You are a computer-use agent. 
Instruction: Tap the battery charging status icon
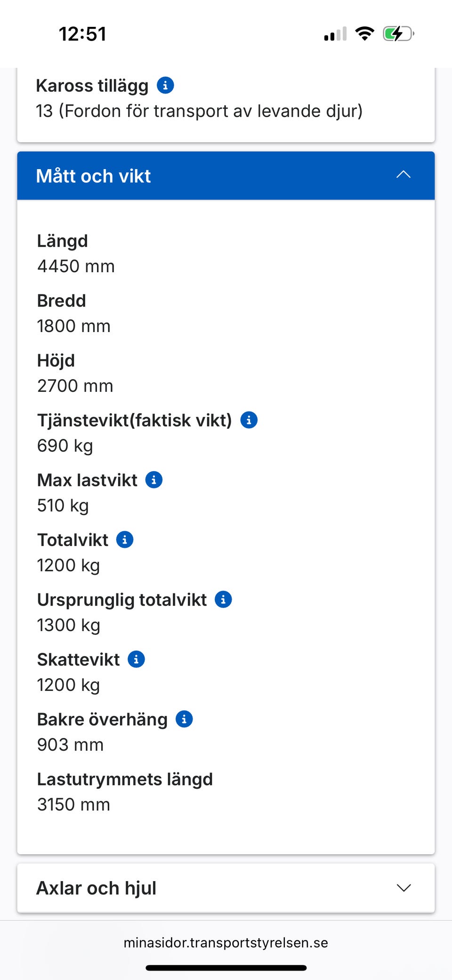pos(398,34)
